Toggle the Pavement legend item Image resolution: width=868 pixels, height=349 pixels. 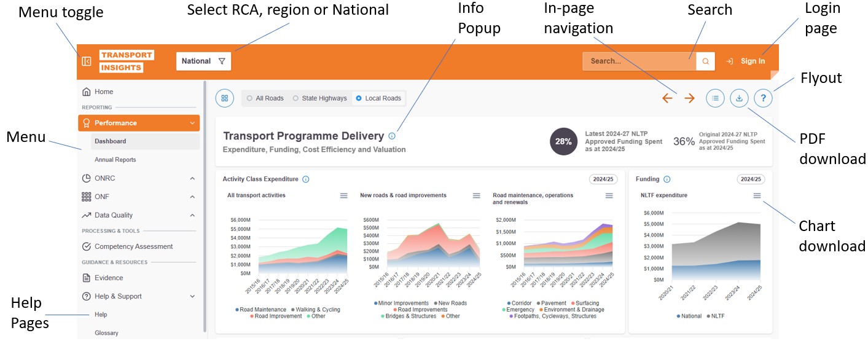(x=552, y=303)
